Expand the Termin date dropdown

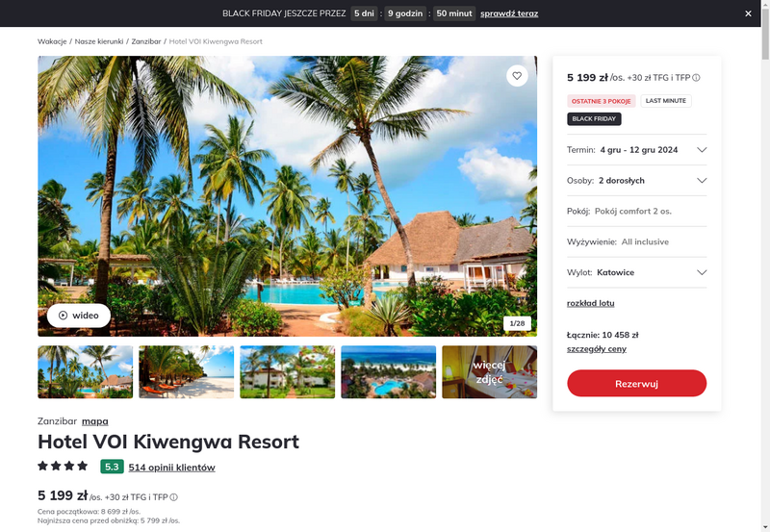coord(636,150)
